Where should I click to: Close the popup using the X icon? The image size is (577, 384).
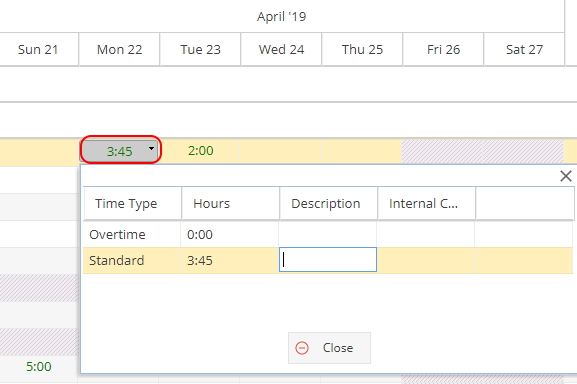coord(566,176)
